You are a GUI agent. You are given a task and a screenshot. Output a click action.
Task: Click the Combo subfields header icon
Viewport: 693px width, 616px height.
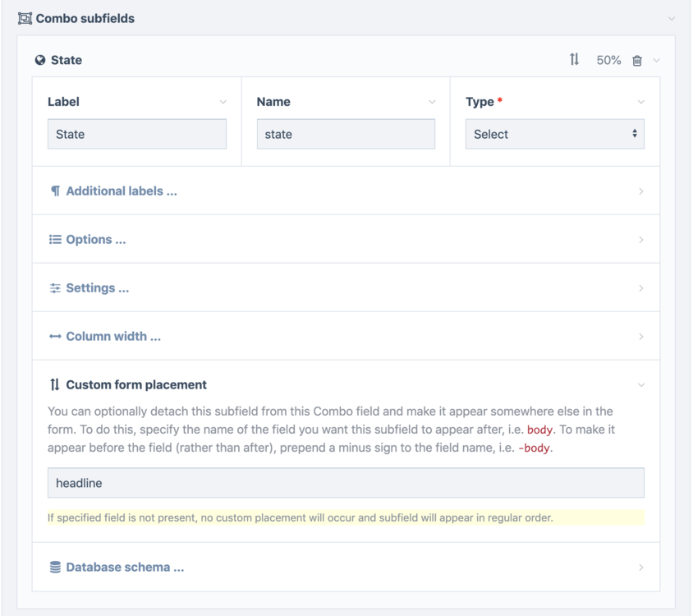coord(25,18)
